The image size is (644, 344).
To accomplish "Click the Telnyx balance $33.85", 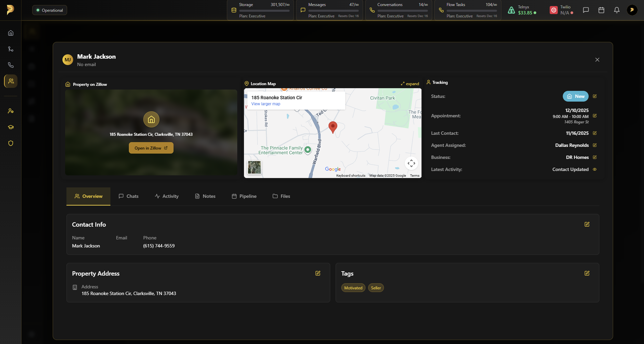I will pyautogui.click(x=525, y=13).
